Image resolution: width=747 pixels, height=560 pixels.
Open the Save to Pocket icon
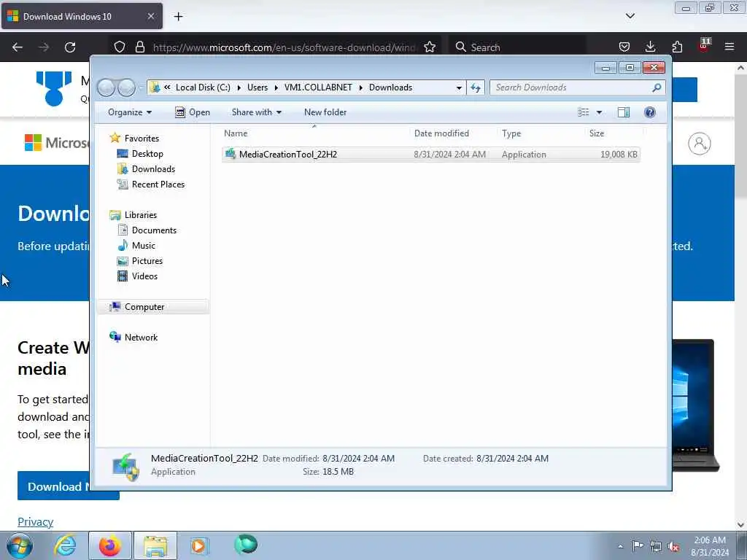point(624,47)
